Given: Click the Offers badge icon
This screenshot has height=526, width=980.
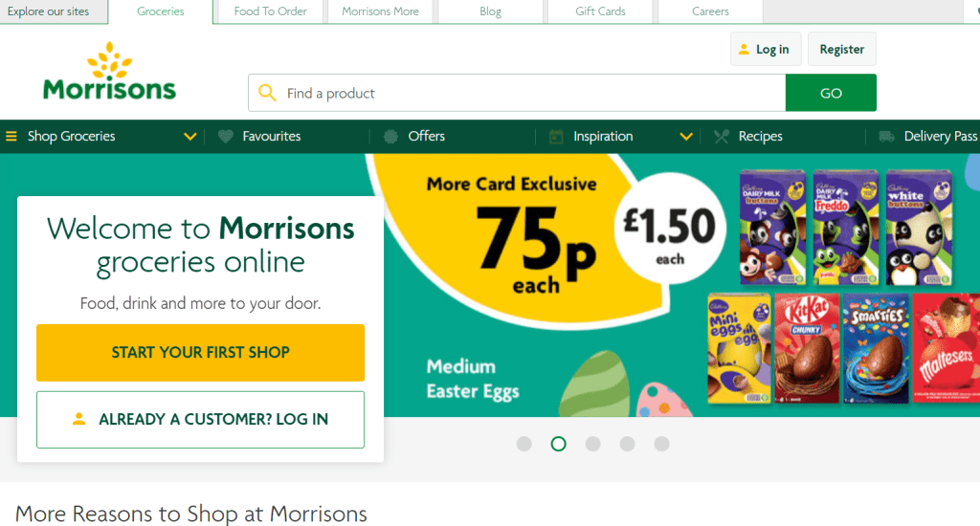Looking at the screenshot, I should 390,137.
